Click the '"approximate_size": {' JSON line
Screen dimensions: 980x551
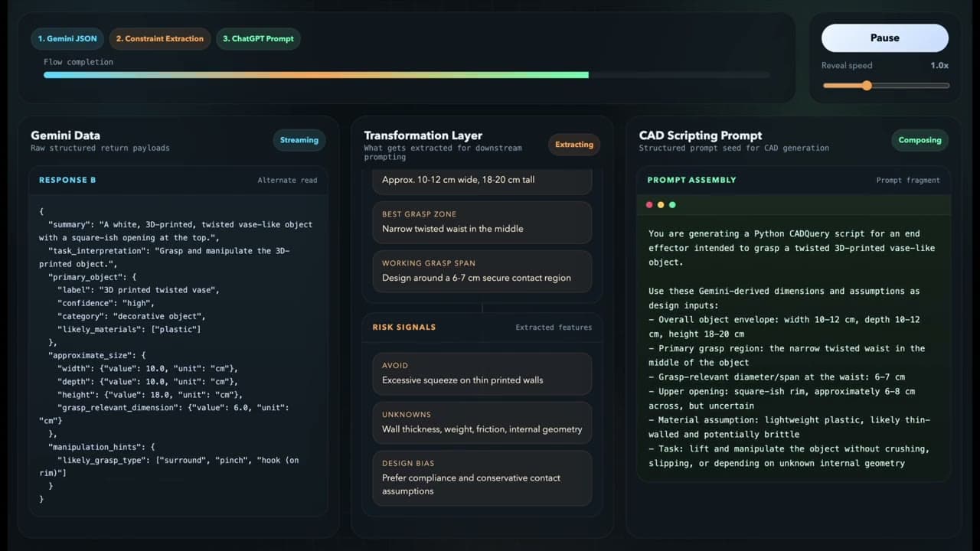pyautogui.click(x=97, y=356)
